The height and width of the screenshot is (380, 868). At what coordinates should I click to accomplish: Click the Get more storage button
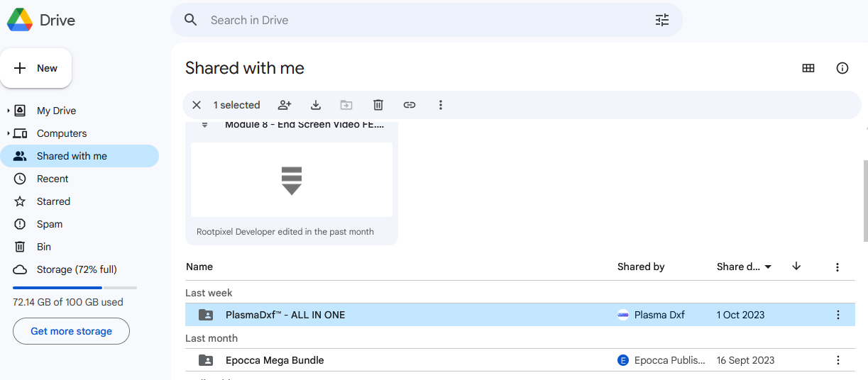coord(71,331)
